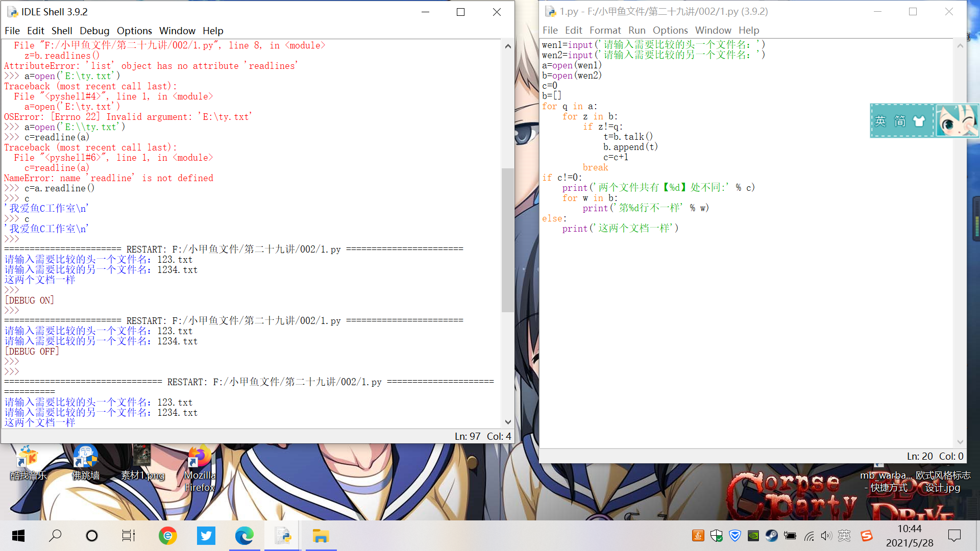Image resolution: width=980 pixels, height=551 pixels.
Task: Open clock showing 10:44 2021/5/28
Action: (x=910, y=536)
